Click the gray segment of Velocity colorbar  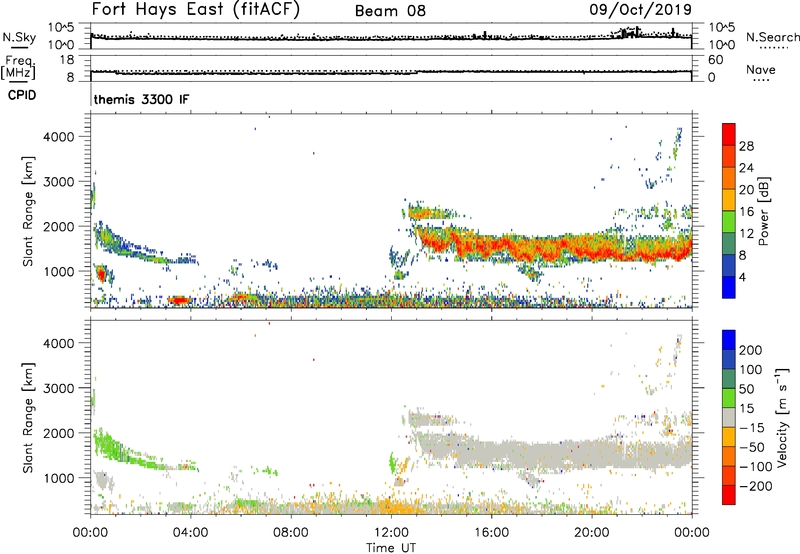tap(729, 417)
